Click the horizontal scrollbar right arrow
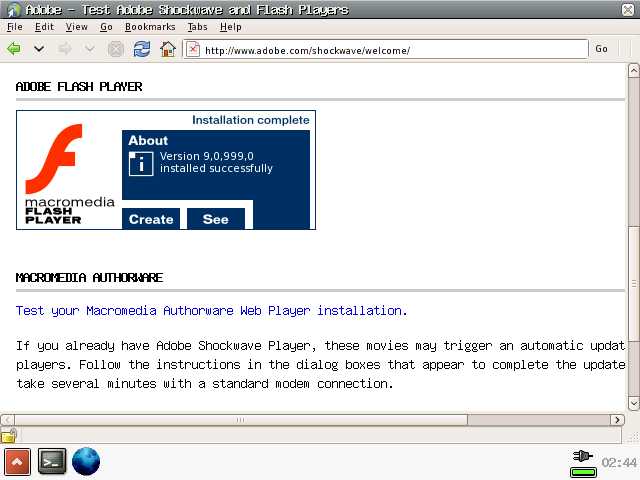 coord(617,420)
